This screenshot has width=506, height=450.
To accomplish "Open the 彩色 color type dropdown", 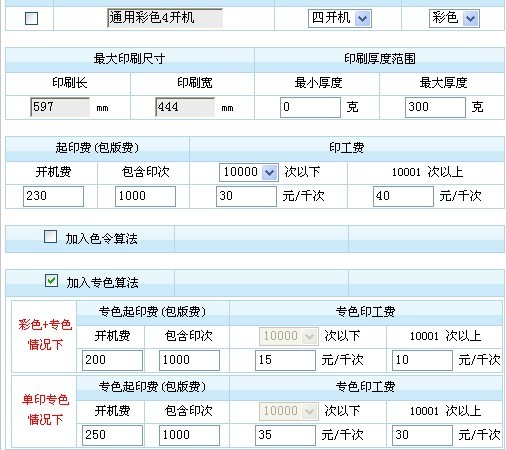I will tap(454, 18).
